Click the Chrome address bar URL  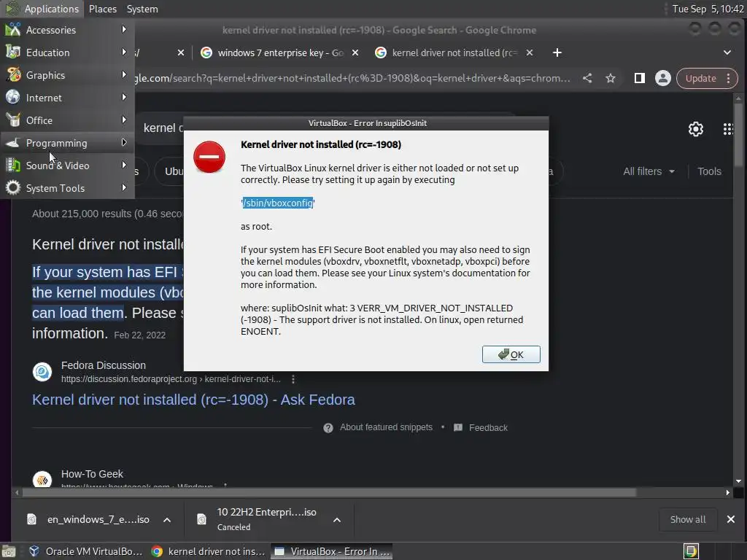352,79
